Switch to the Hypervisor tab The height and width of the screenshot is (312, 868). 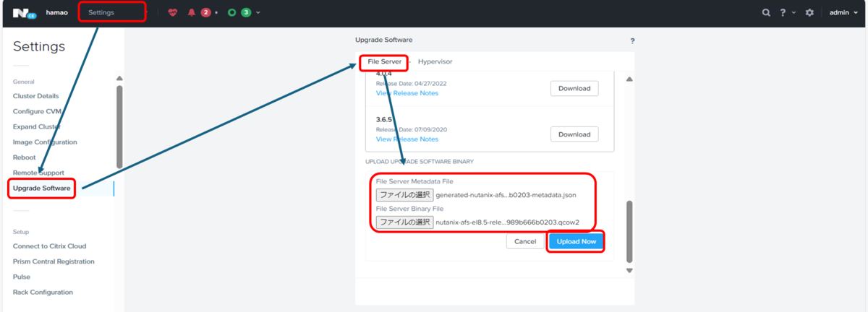(435, 62)
